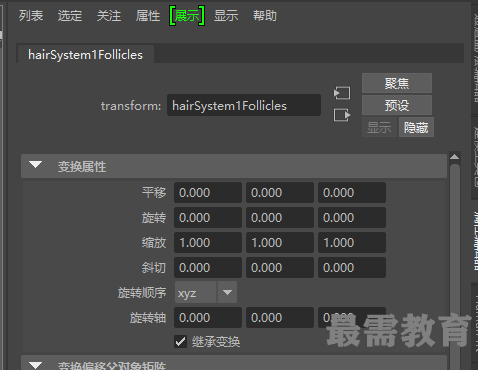Click the go to output connection icon

tap(342, 115)
